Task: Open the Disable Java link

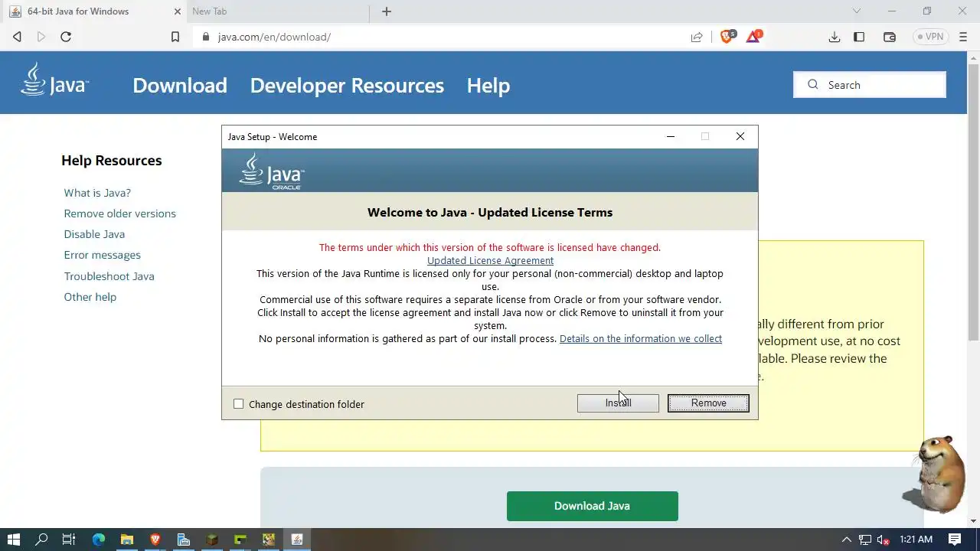Action: [94, 234]
